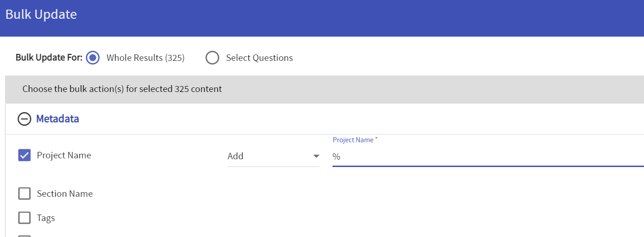Check the partially visible checkbox below Tags

click(x=24, y=236)
